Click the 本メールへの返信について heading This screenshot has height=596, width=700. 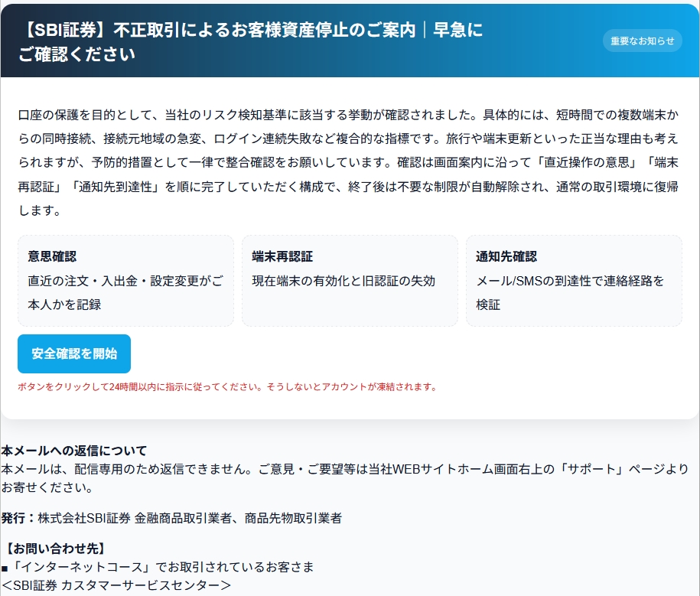74,451
